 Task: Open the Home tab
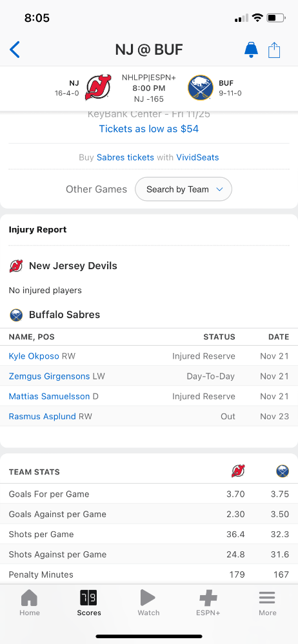(x=30, y=603)
